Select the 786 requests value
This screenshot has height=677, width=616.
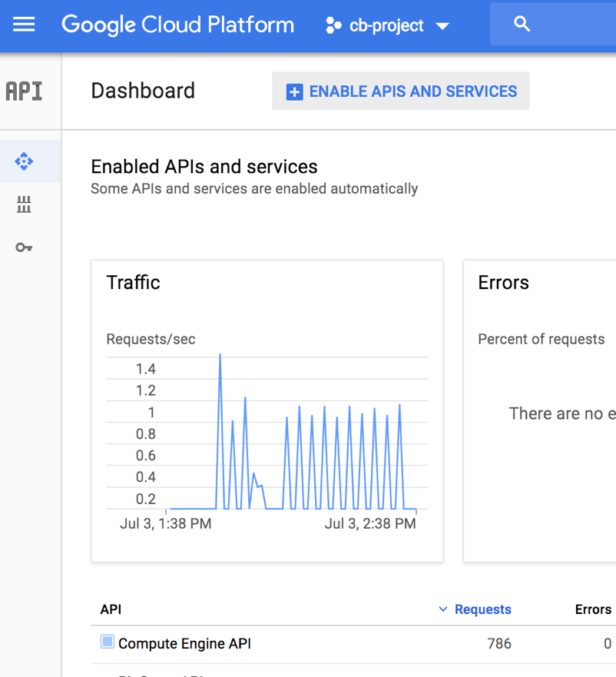coord(499,643)
